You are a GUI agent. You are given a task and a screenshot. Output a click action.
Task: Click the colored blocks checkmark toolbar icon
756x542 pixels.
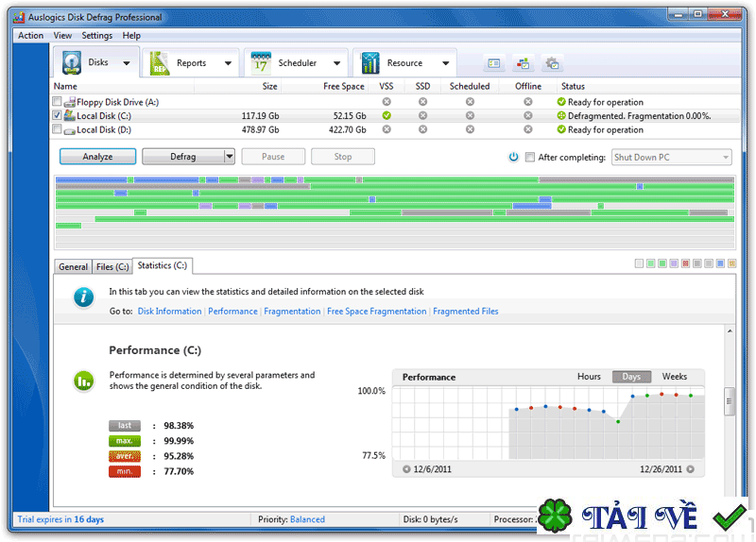(x=523, y=63)
